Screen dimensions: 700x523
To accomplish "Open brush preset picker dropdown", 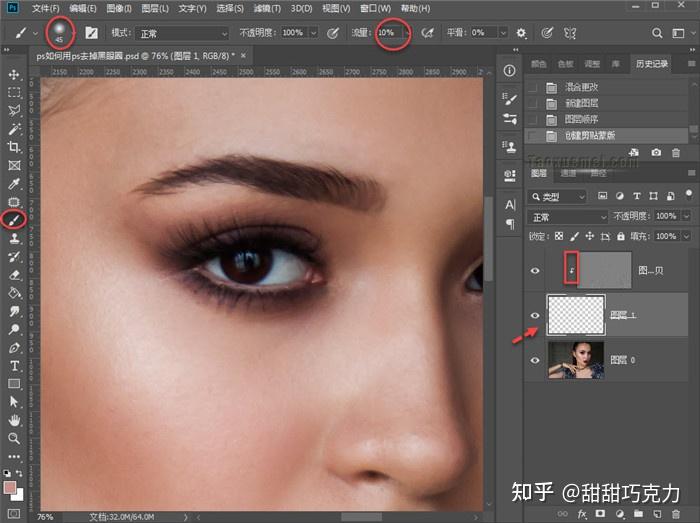I will pos(74,33).
